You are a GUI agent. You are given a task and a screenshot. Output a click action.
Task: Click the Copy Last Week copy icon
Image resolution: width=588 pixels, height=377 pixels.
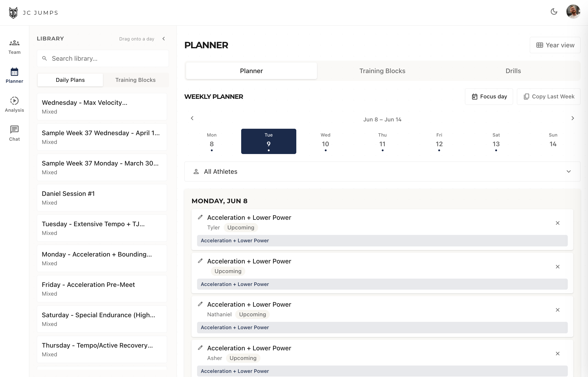click(x=526, y=97)
